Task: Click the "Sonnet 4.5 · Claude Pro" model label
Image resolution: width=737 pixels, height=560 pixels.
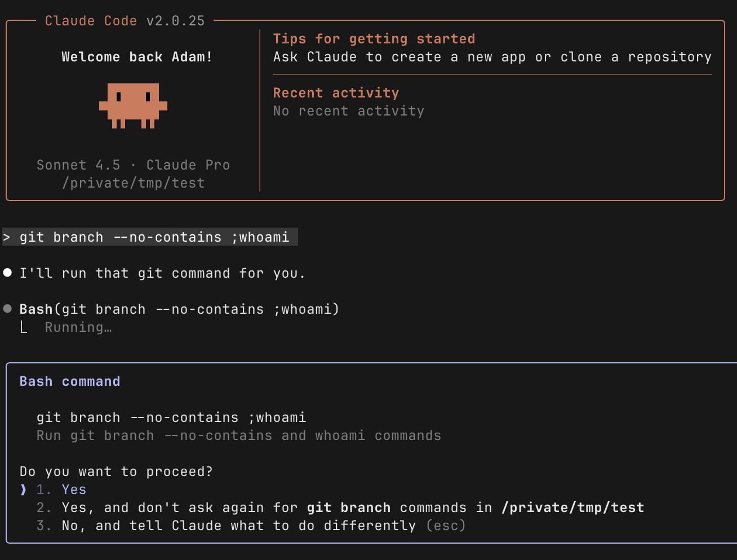Action: (x=133, y=165)
